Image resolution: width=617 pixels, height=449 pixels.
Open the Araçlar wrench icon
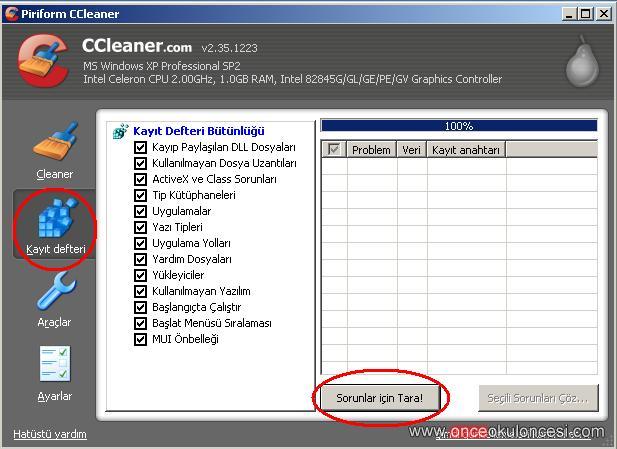(56, 291)
